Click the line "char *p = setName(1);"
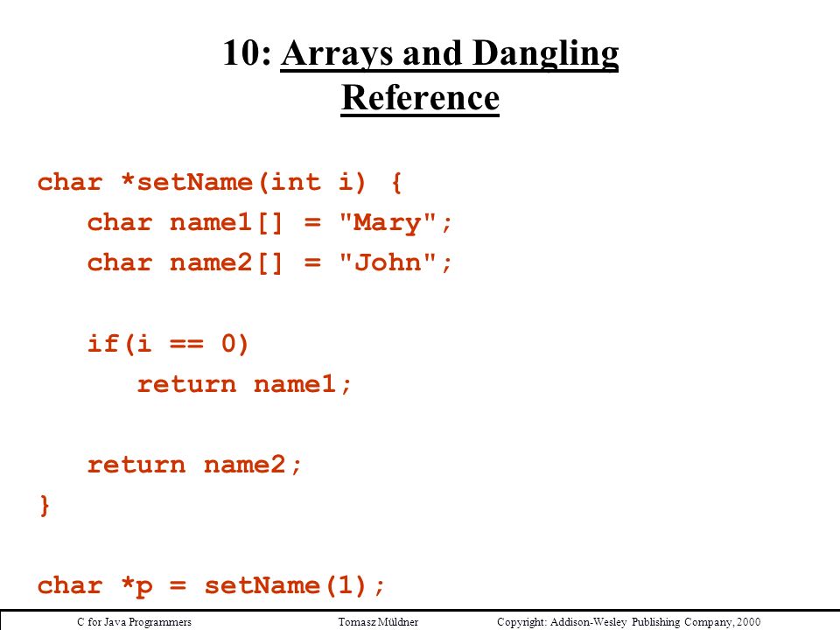The height and width of the screenshot is (630, 840). (x=211, y=585)
